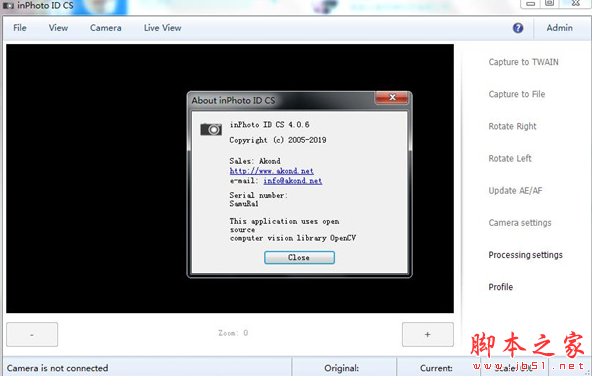This screenshot has width=592, height=376.
Task: Click Capture to TWAIN
Action: coord(523,62)
